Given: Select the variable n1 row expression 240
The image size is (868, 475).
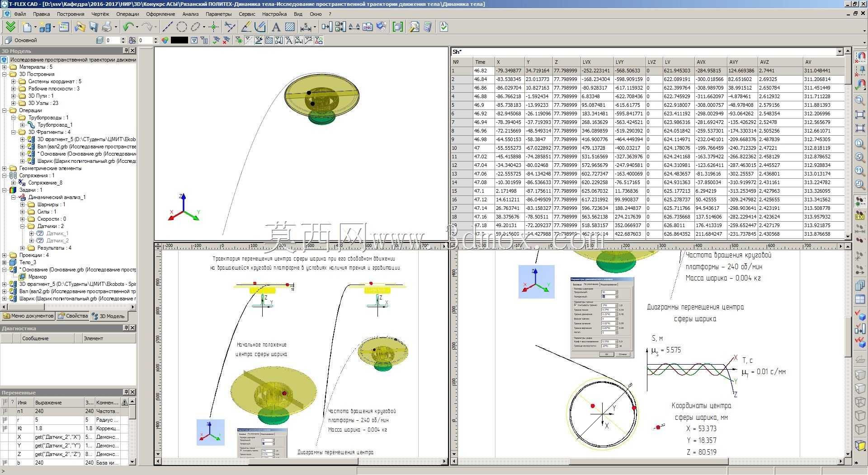Looking at the screenshot, I should (59, 411).
